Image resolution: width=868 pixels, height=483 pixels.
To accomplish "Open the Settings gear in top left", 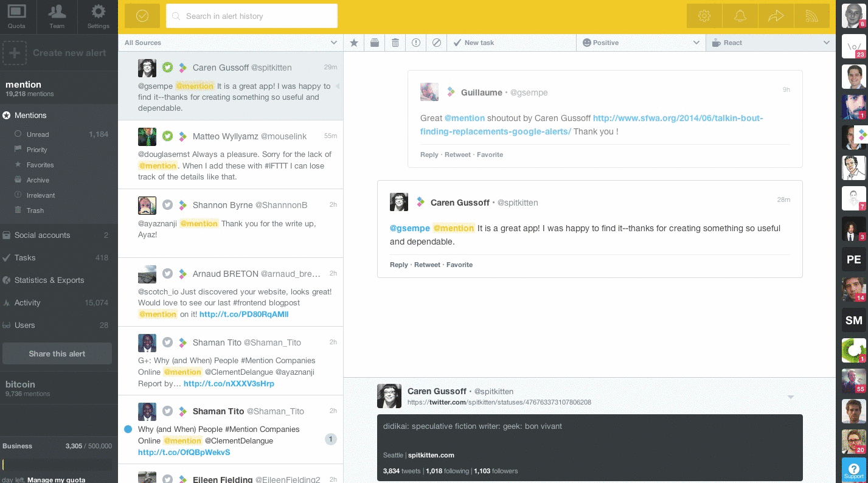I will point(98,16).
